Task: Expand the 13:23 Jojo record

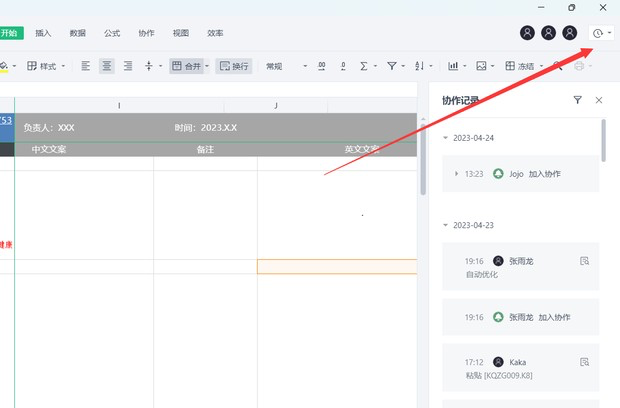Action: coord(456,174)
